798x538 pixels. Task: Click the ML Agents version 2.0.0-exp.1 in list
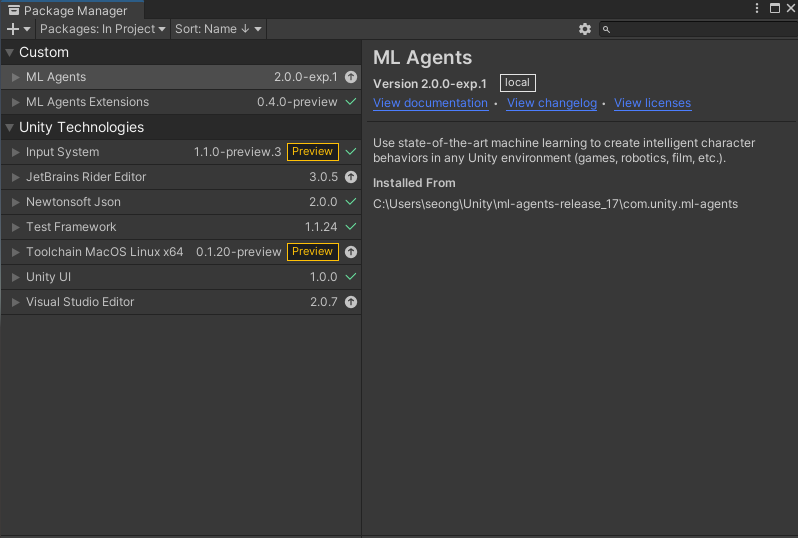(x=306, y=77)
